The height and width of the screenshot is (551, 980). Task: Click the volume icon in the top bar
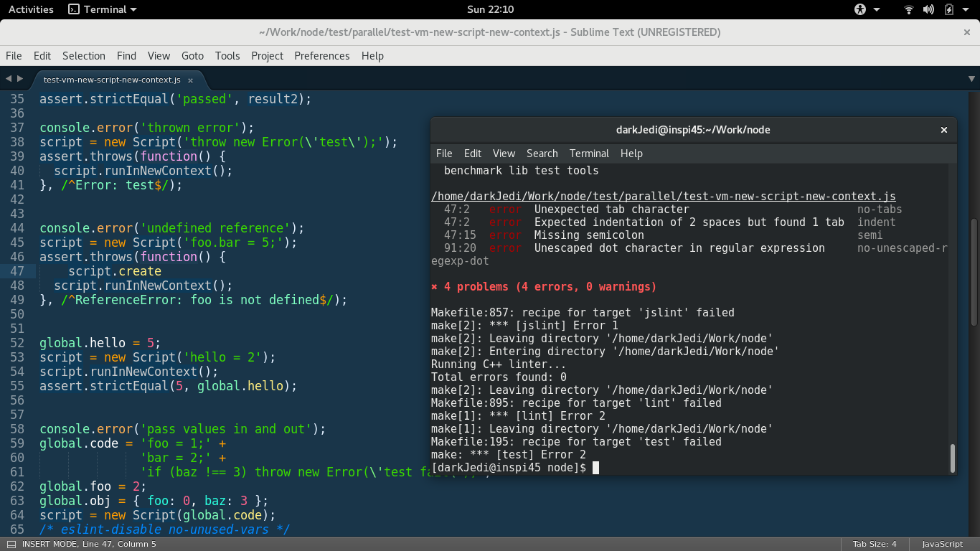tap(929, 9)
